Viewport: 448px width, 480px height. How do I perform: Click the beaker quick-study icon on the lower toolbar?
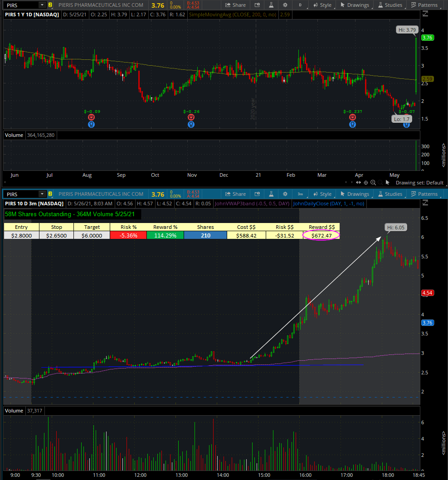click(x=271, y=194)
